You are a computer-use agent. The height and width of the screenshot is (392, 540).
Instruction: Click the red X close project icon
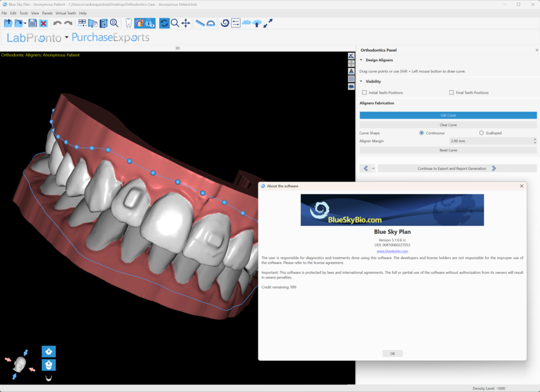click(x=43, y=23)
